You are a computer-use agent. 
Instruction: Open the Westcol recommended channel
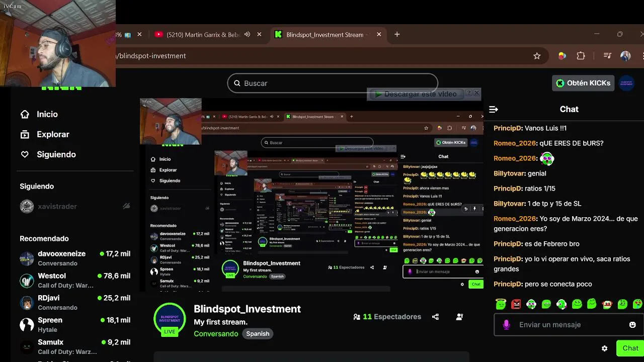click(x=75, y=280)
